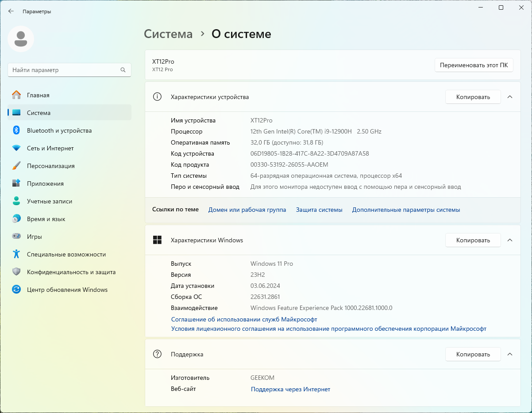Click the Приложения apps icon
The image size is (532, 413).
pyautogui.click(x=16, y=184)
